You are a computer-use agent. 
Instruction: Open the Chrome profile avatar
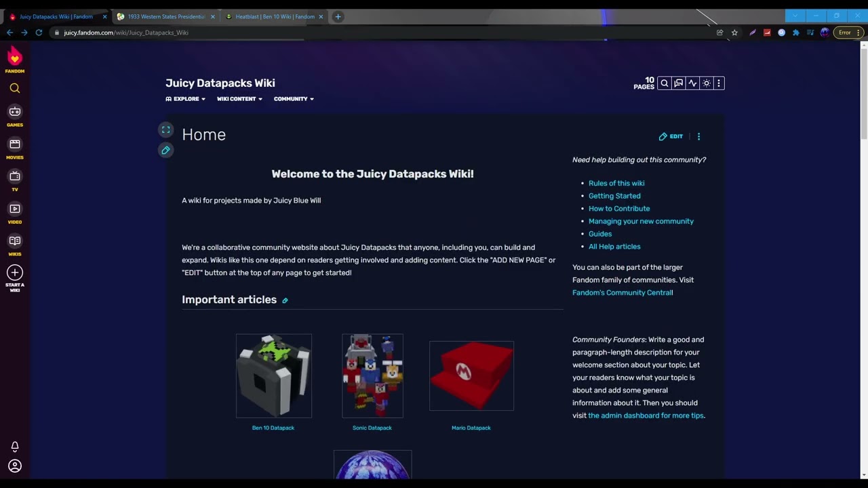pos(825,33)
